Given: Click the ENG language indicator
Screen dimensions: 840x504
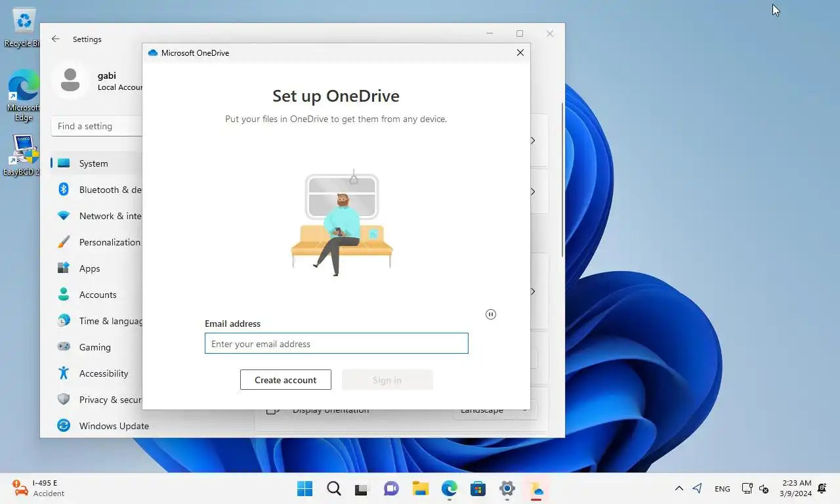Looking at the screenshot, I should tap(722, 489).
